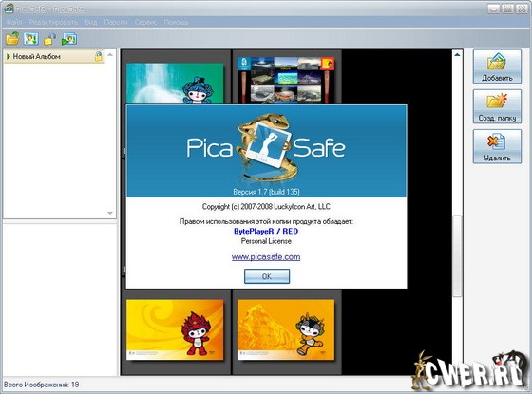Click the Всего Изображений: 19 status text

(42, 385)
